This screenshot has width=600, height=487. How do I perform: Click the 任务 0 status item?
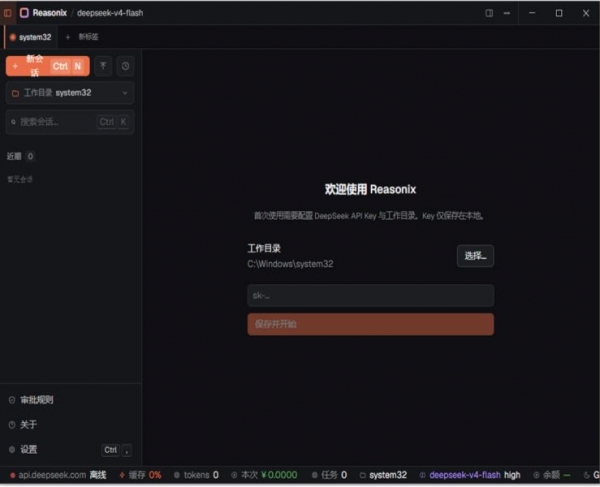tap(329, 475)
